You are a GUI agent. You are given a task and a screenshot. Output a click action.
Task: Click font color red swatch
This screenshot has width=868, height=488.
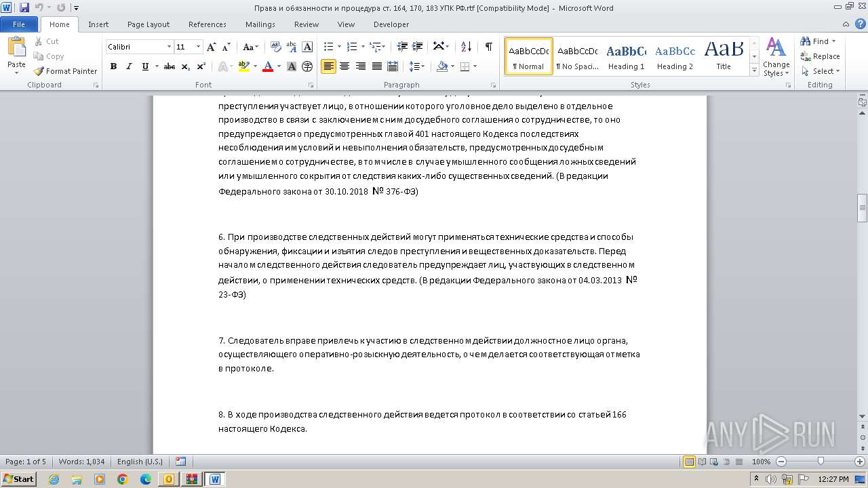click(267, 66)
